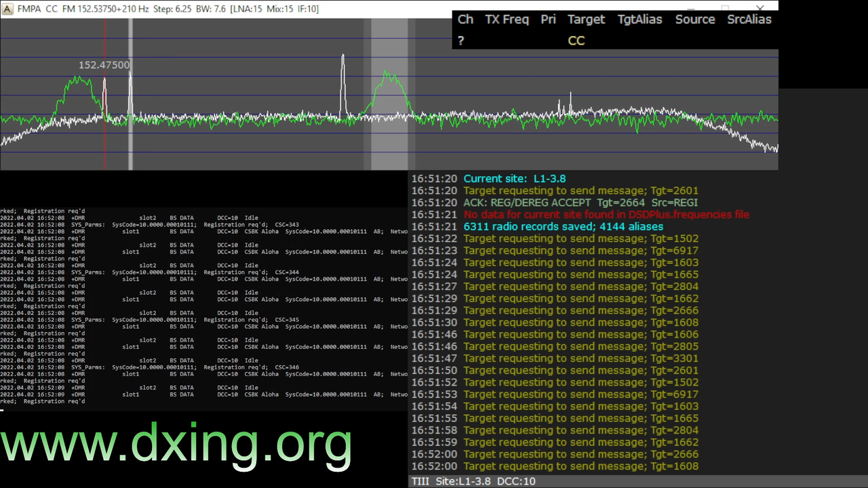Viewport: 868px width, 488px height.
Task: Click the 'CC' entry under Target column
Action: (576, 41)
